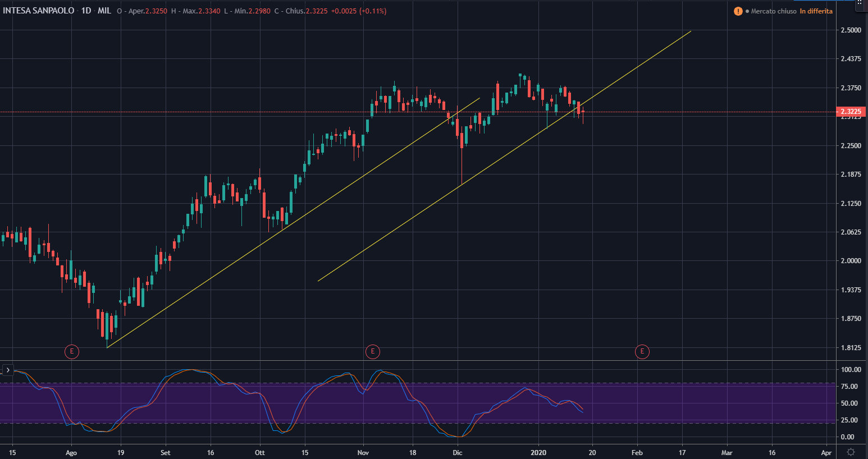Screen dimensions: 868x459
Task: Select the red 2.3225 current price label
Action: (851, 112)
